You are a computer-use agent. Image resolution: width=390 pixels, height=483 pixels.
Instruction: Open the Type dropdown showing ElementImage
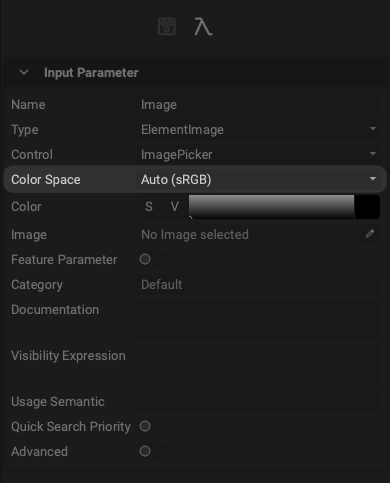coord(258,130)
